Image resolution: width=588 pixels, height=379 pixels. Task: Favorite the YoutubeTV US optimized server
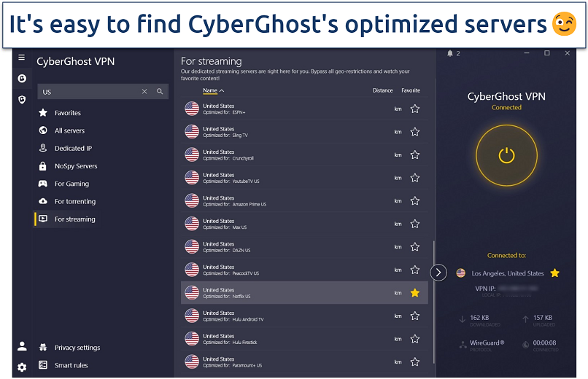(x=415, y=178)
